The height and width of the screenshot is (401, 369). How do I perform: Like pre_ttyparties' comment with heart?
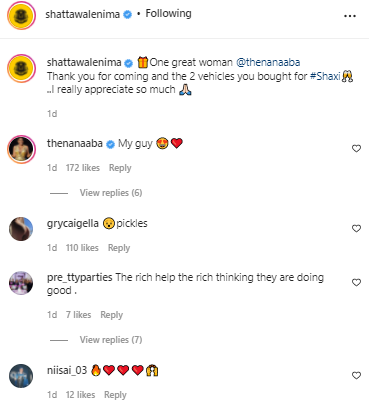356,282
